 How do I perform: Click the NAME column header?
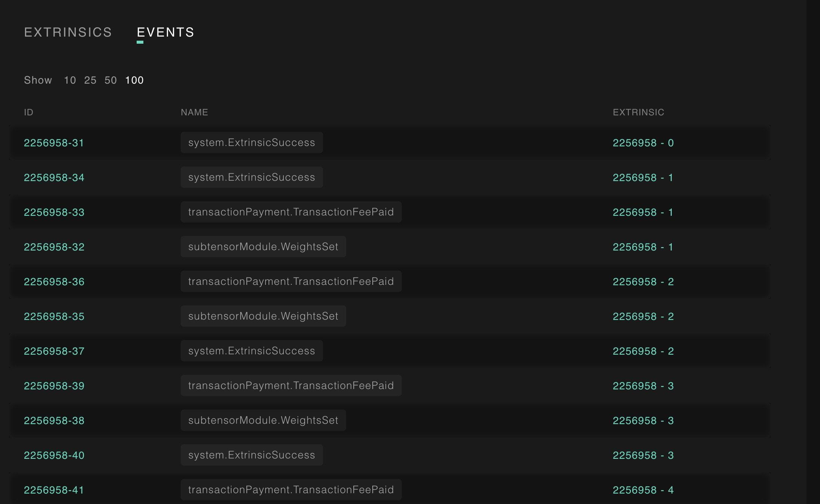coord(194,112)
